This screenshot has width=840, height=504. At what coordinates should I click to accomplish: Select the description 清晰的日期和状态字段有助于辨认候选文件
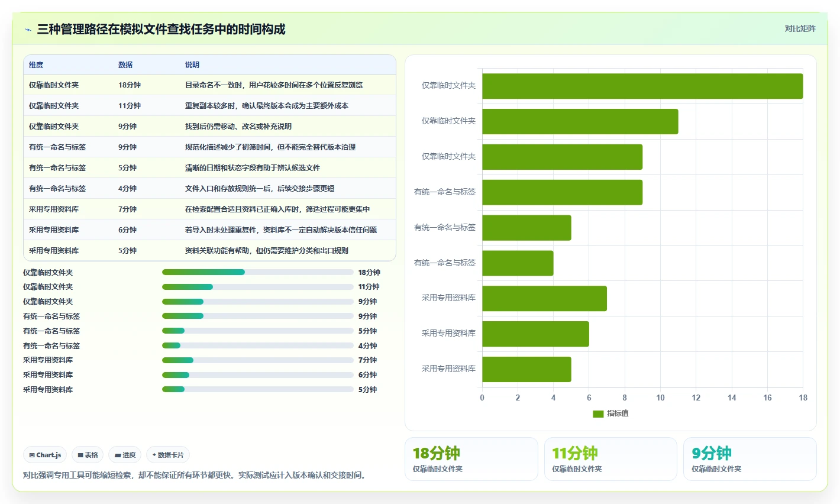tap(253, 168)
